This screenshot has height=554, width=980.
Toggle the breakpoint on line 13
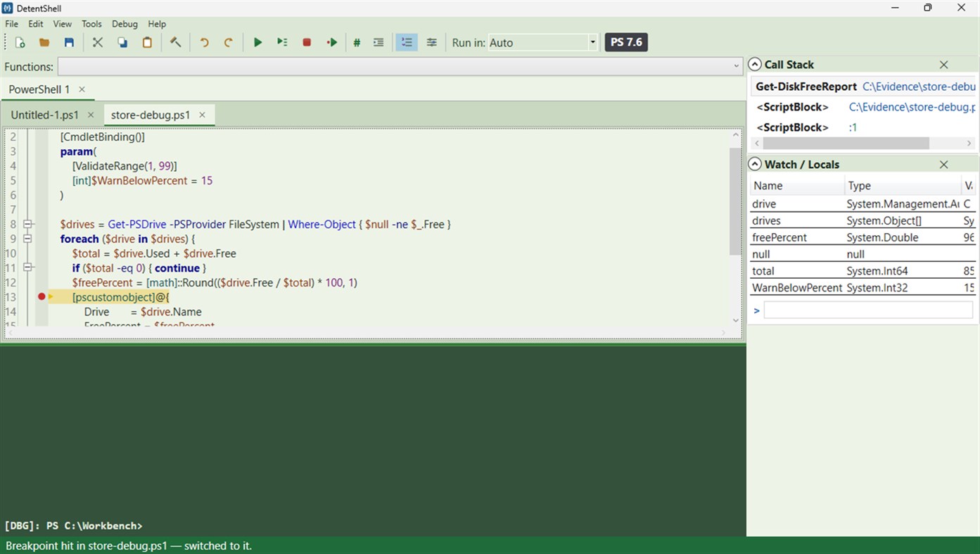[x=42, y=297]
